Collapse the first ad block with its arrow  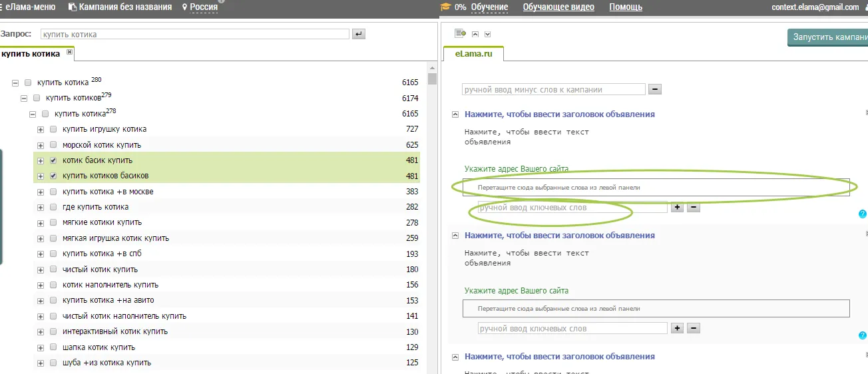(x=455, y=114)
